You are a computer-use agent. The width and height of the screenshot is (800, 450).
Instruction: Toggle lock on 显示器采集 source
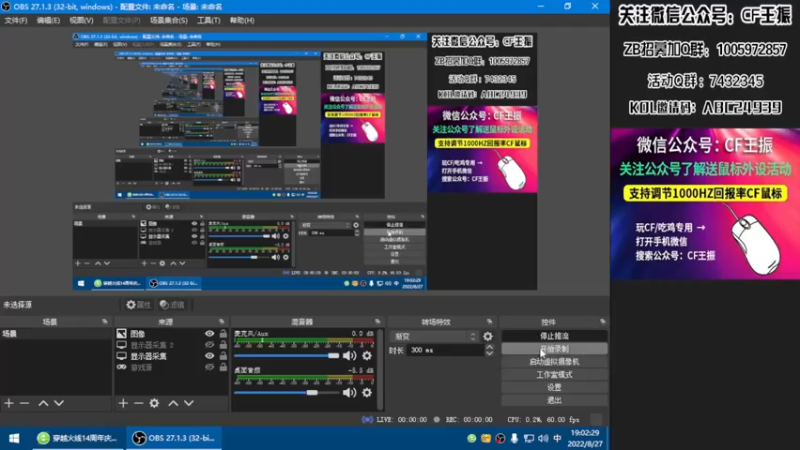point(223,356)
